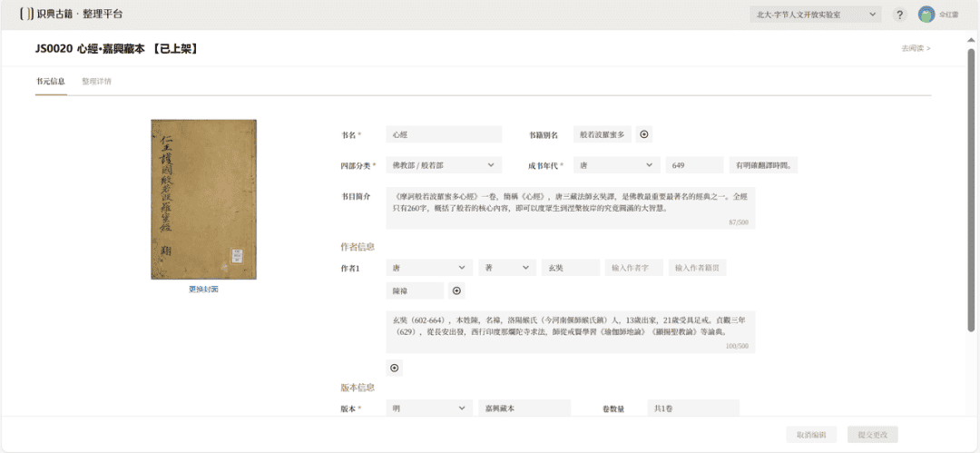Screen dimensions: 980x453
Task: Click the author biography text area
Action: tap(571, 331)
